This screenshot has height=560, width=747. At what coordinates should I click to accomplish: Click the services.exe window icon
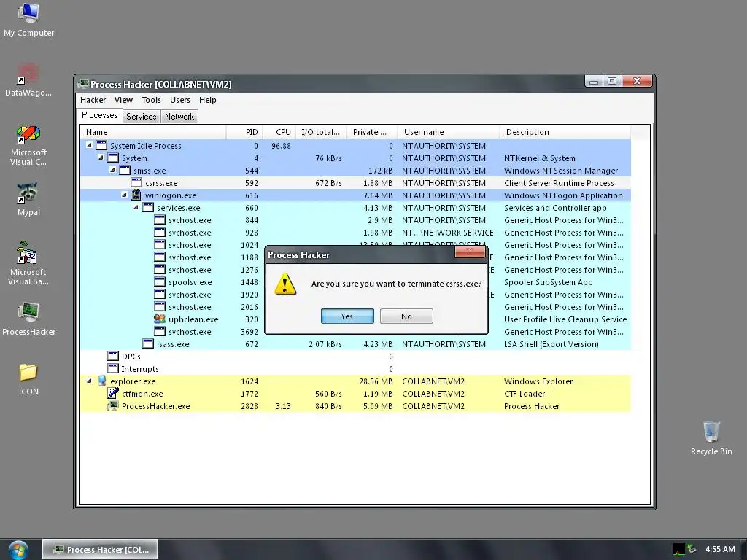click(148, 208)
